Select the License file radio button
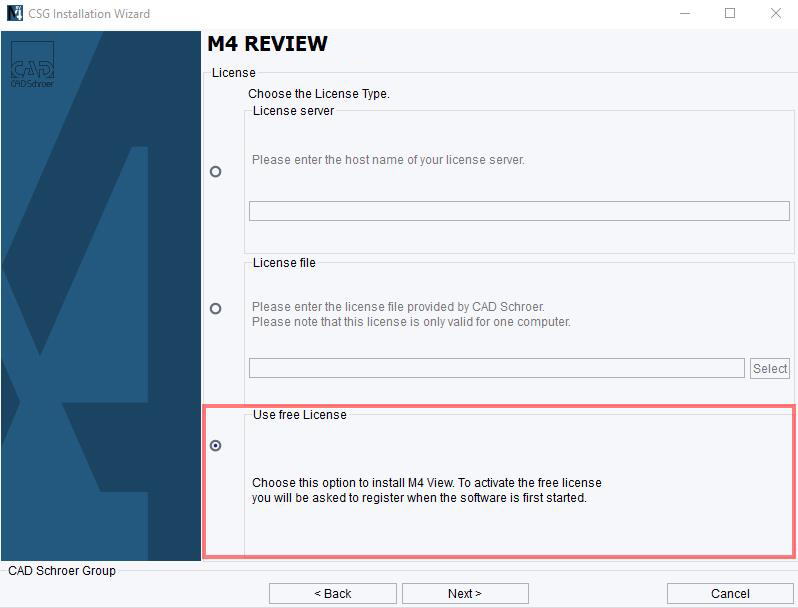 coord(216,308)
